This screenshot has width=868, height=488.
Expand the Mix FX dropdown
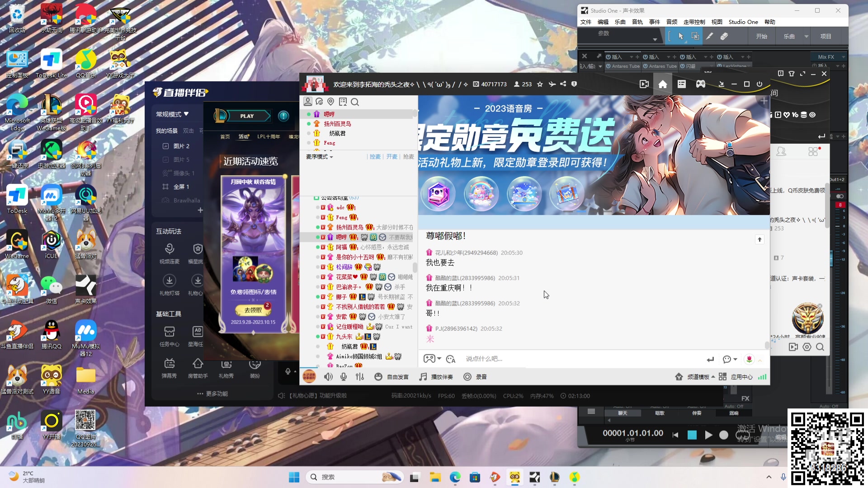click(x=844, y=57)
